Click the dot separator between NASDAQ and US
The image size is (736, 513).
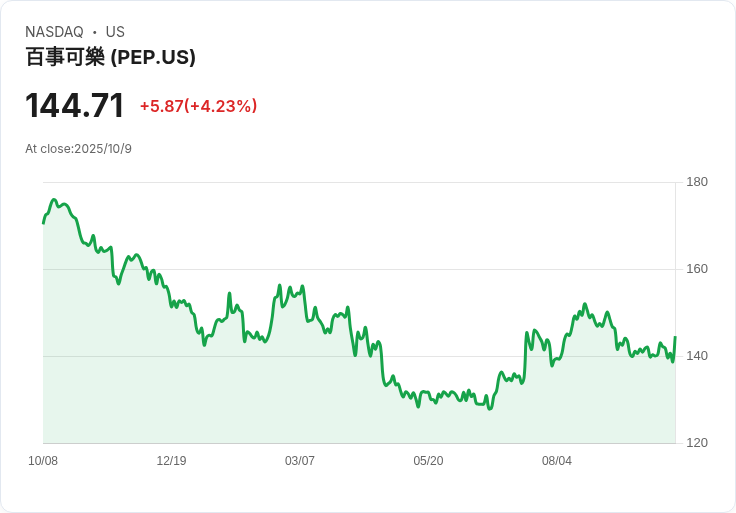[x=95, y=32]
